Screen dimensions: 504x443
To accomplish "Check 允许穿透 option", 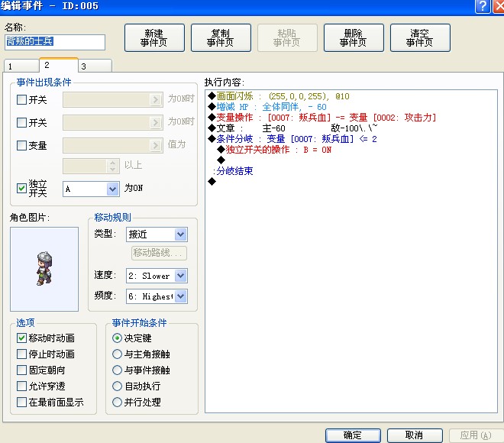I will tap(21, 386).
